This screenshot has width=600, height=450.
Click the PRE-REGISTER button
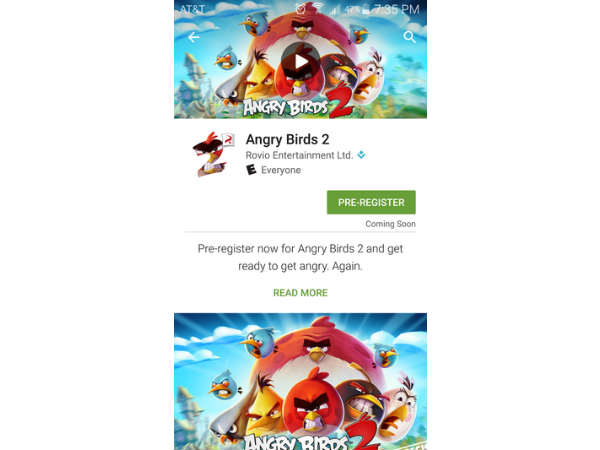[x=371, y=202]
